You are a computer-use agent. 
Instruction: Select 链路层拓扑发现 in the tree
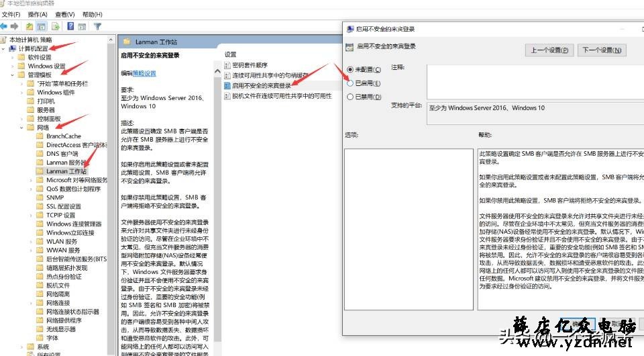click(66, 267)
